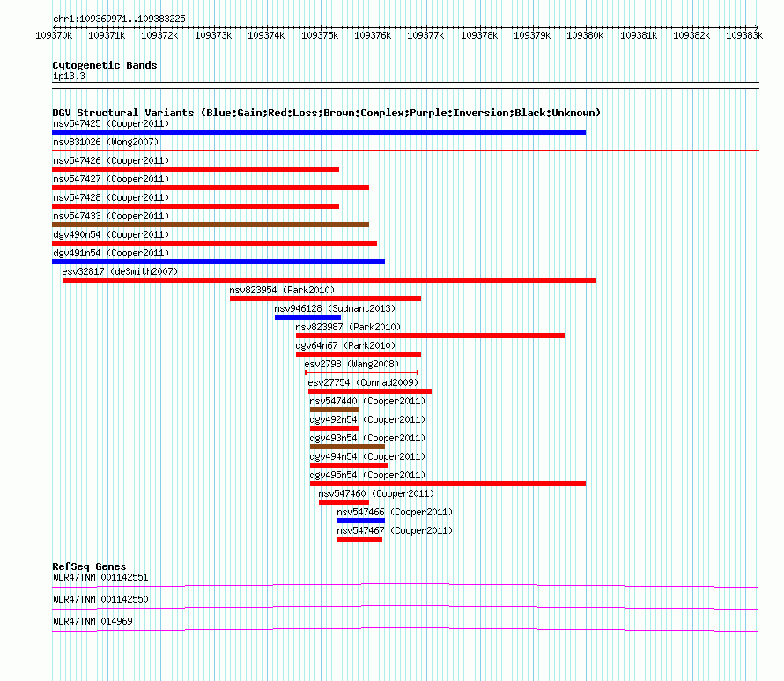Click the esv32817 (deSmith2007) label

point(120,271)
